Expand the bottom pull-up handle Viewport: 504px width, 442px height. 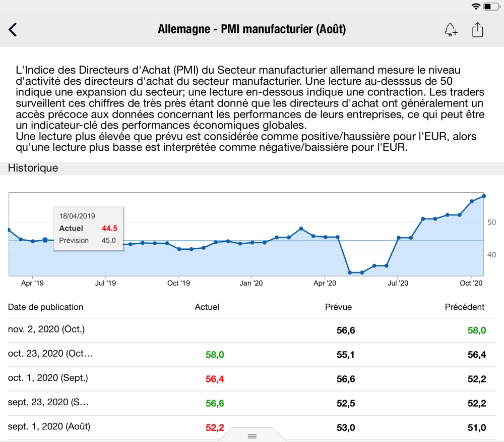pyautogui.click(x=253, y=435)
